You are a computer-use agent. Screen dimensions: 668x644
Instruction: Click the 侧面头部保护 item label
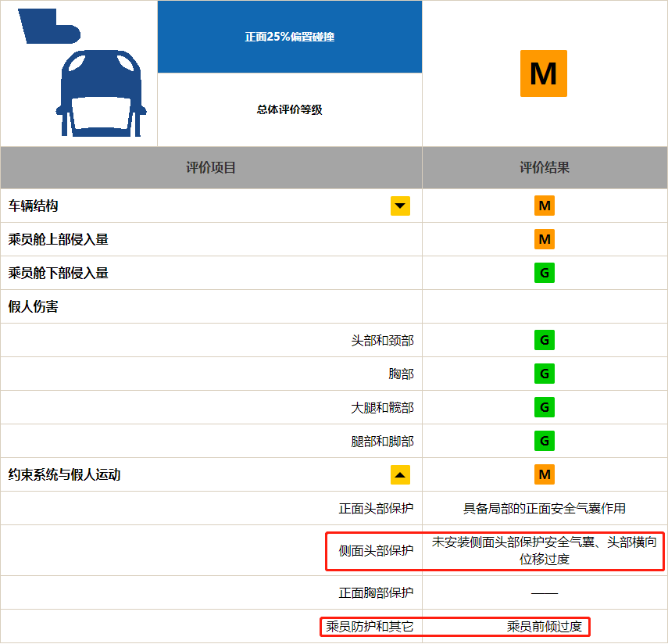[376, 551]
